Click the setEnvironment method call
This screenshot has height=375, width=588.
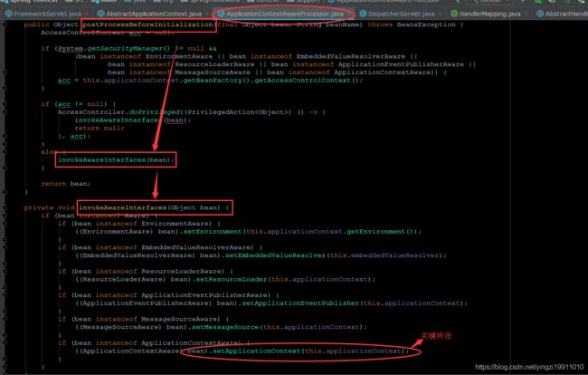[x=213, y=232]
